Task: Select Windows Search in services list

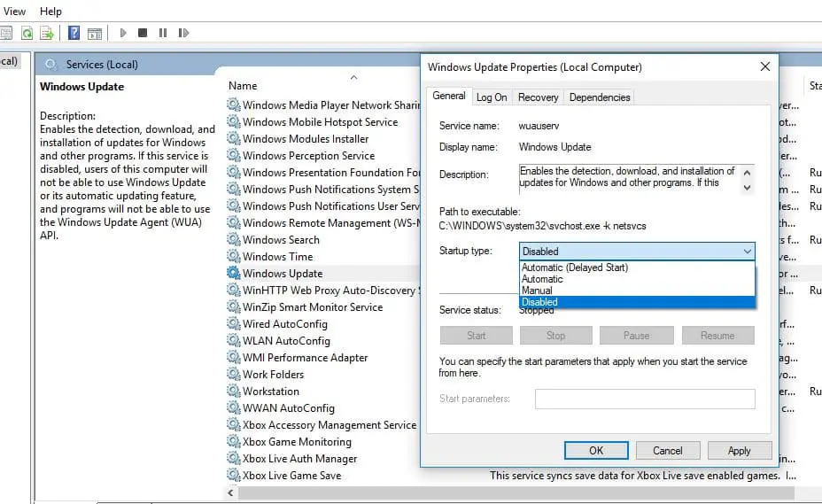Action: tap(281, 240)
